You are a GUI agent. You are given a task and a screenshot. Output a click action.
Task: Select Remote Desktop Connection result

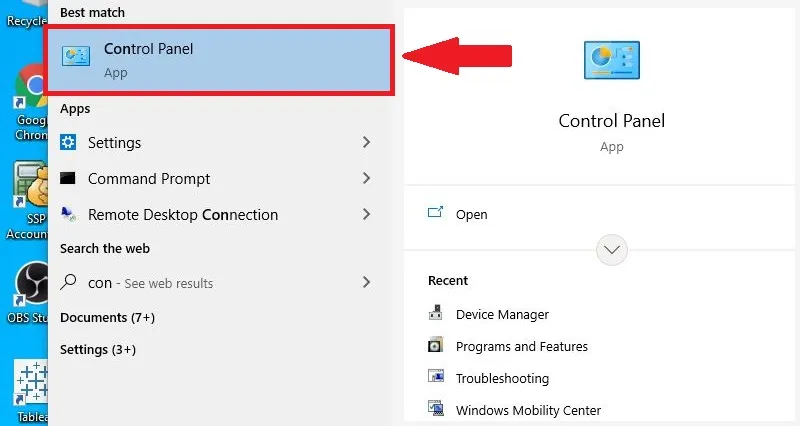[219, 215]
